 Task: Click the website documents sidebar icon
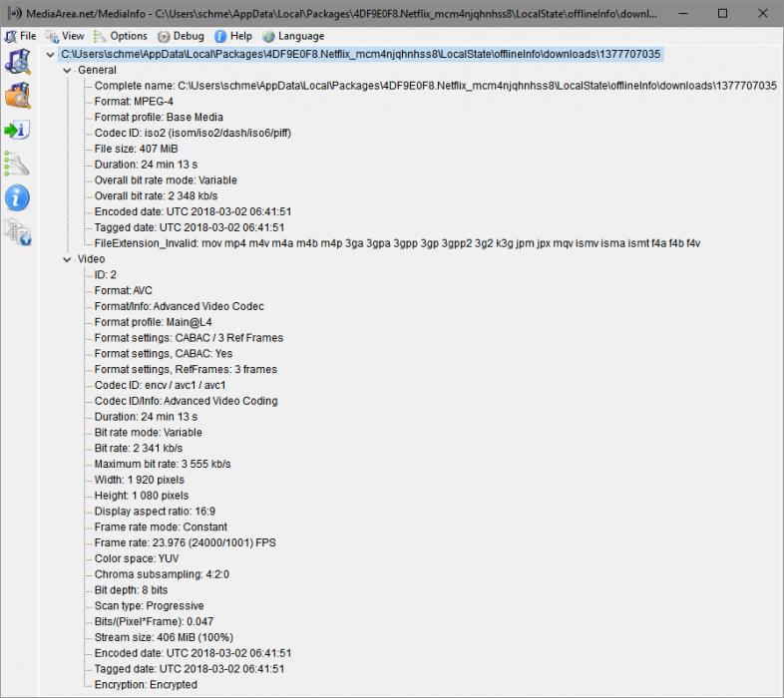[18, 232]
